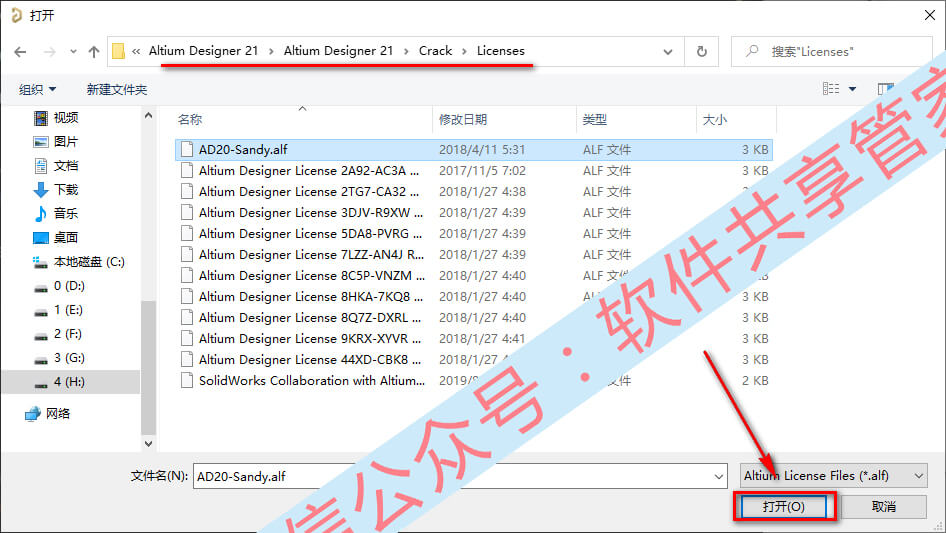
Task: Open the Altium License Files type dropdown
Action: [x=833, y=476]
